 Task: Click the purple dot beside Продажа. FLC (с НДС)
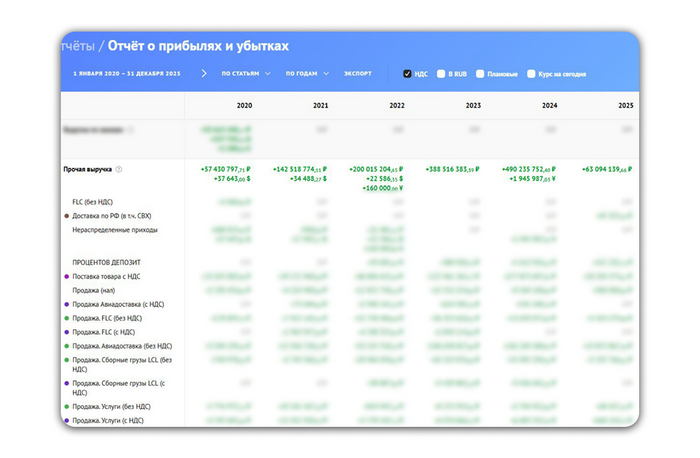coord(65,332)
